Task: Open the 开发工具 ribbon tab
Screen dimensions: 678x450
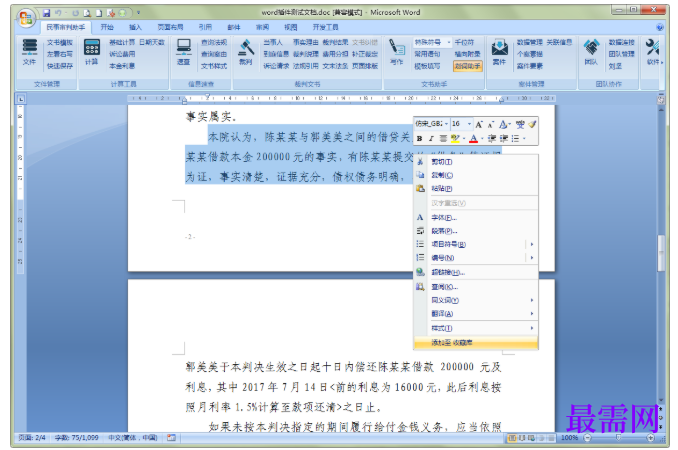Action: tap(326, 27)
